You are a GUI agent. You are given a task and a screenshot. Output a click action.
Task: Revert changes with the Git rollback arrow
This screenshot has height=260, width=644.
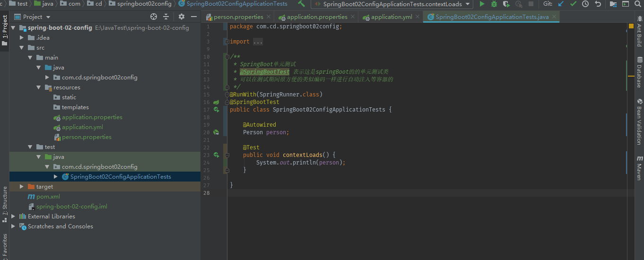598,4
